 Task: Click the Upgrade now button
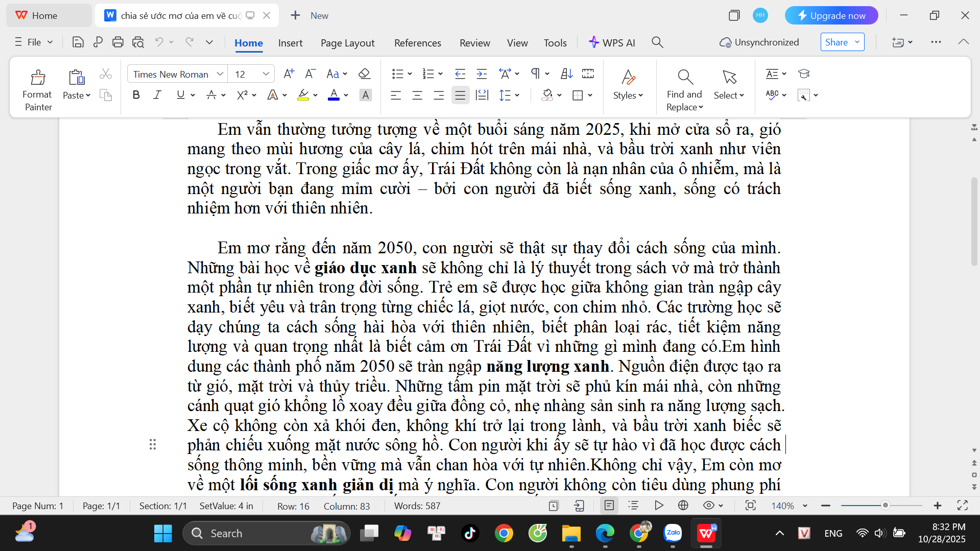pyautogui.click(x=831, y=15)
